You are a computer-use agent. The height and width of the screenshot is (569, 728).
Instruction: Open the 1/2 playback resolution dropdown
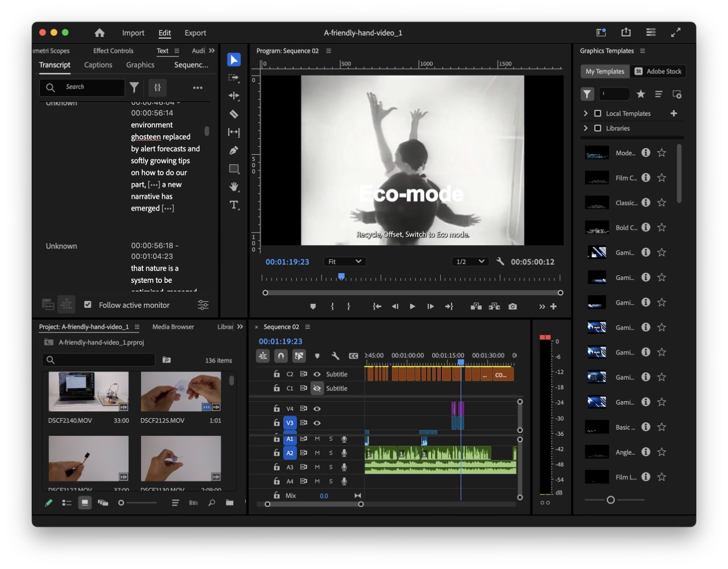pos(470,262)
